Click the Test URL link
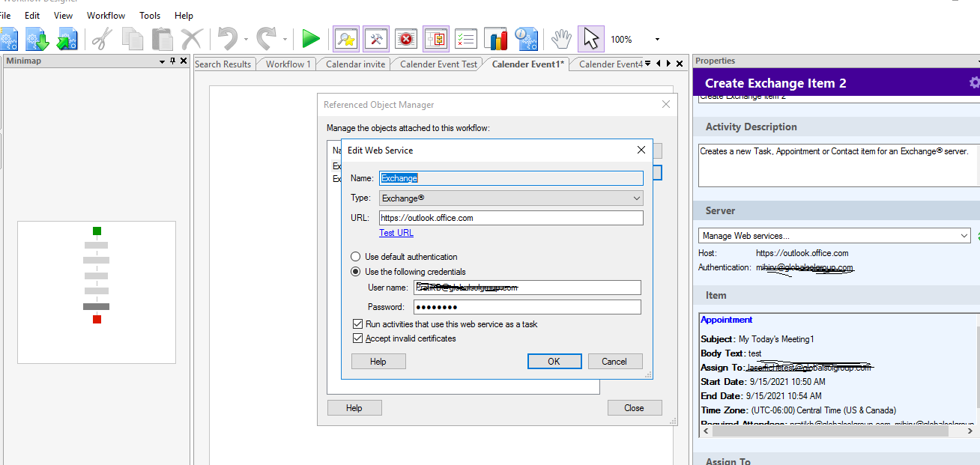This screenshot has height=465, width=980. 396,233
